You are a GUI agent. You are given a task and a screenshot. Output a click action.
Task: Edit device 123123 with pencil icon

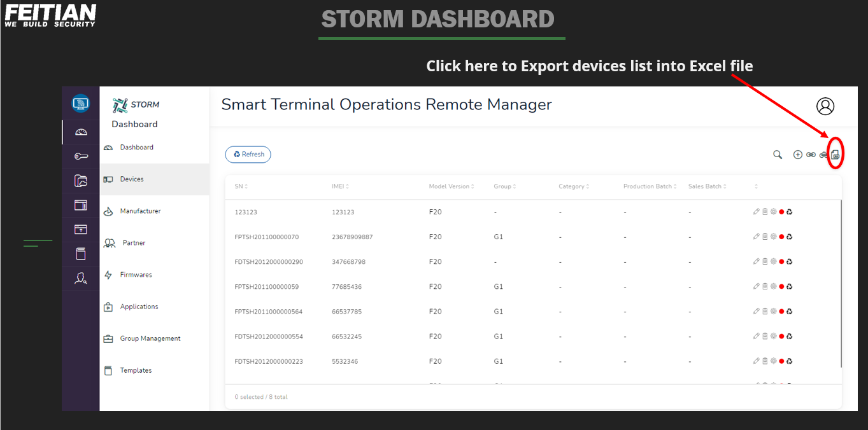[757, 212]
